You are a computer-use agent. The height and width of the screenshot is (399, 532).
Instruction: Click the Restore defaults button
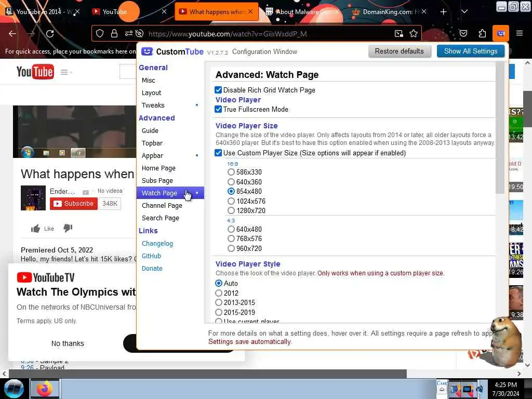(x=400, y=51)
